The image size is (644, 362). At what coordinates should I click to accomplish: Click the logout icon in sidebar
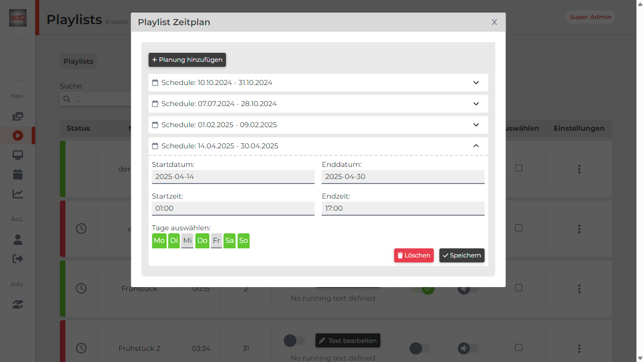point(18,258)
